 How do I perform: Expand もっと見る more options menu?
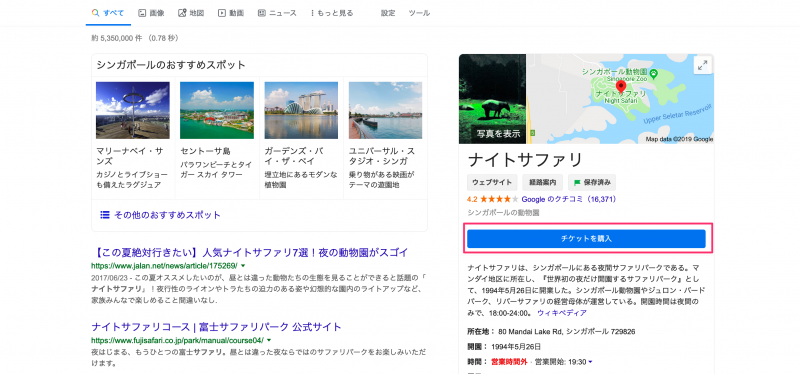click(x=331, y=13)
